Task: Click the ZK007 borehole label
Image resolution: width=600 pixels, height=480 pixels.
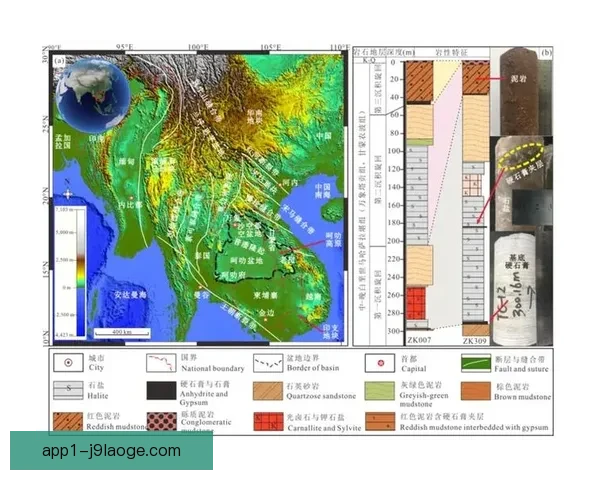Action: point(419,340)
